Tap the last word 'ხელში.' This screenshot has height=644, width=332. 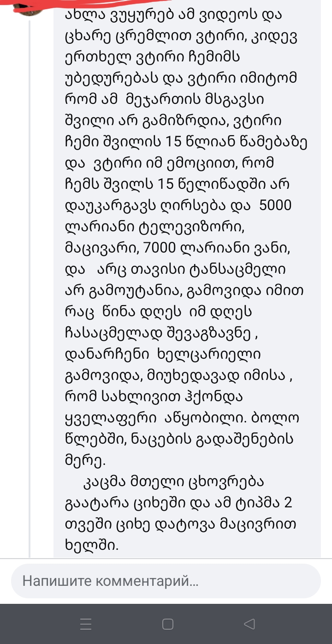[93, 545]
